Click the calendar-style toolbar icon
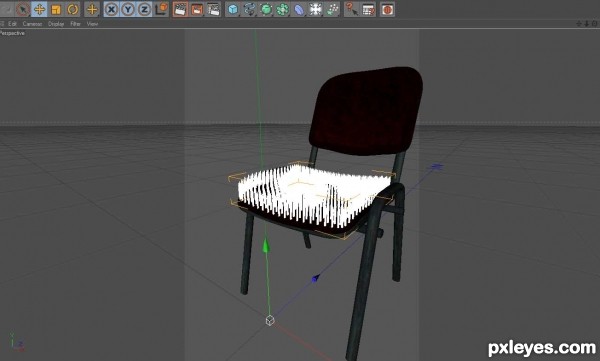 (368, 9)
